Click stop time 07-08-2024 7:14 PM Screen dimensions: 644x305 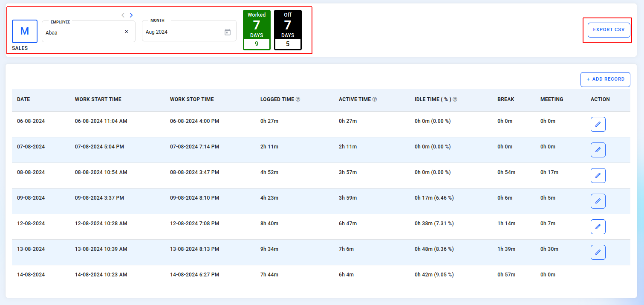(x=194, y=147)
